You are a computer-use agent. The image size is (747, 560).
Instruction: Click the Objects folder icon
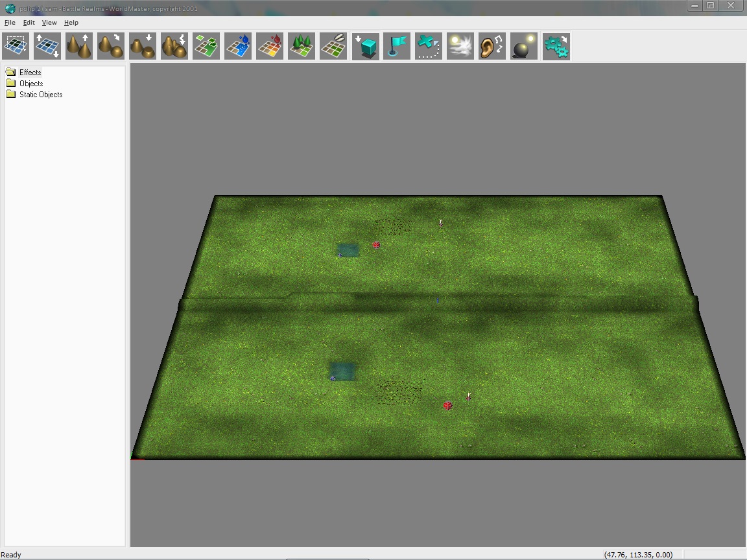[10, 83]
